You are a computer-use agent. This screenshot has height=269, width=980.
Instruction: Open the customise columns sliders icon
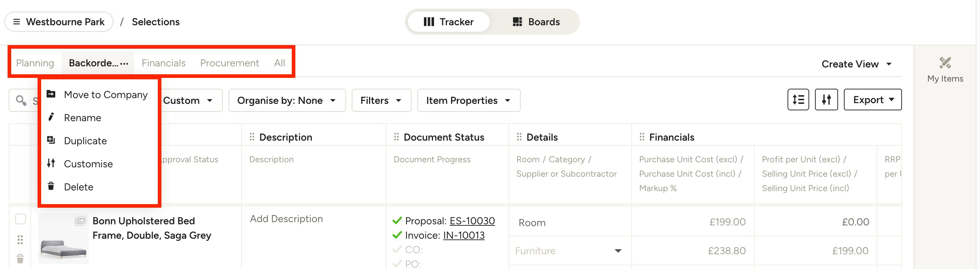pyautogui.click(x=826, y=100)
